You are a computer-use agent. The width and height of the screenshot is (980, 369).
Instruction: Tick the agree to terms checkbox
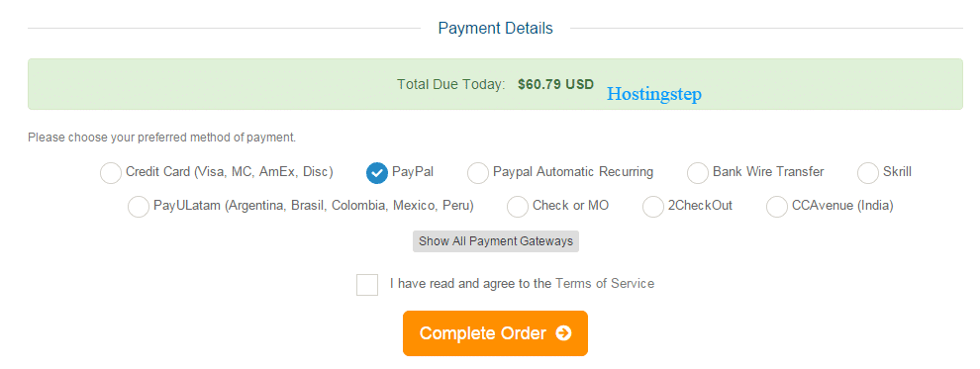tap(367, 284)
